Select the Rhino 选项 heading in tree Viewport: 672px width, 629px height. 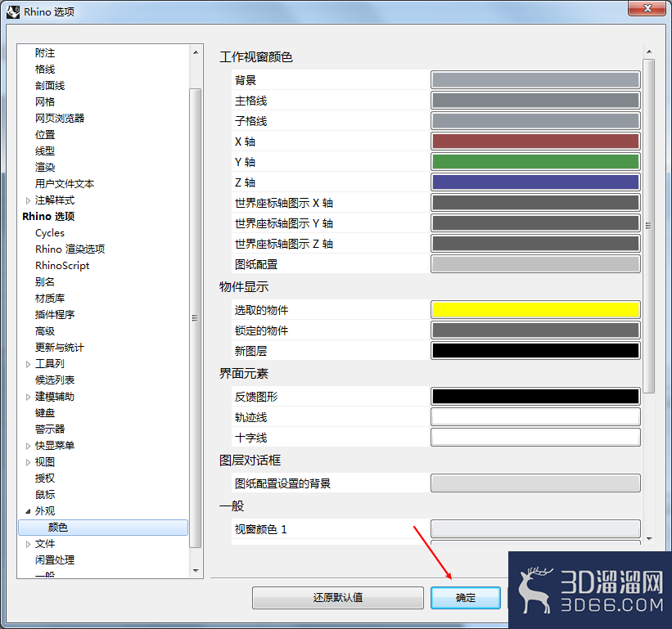tap(48, 216)
